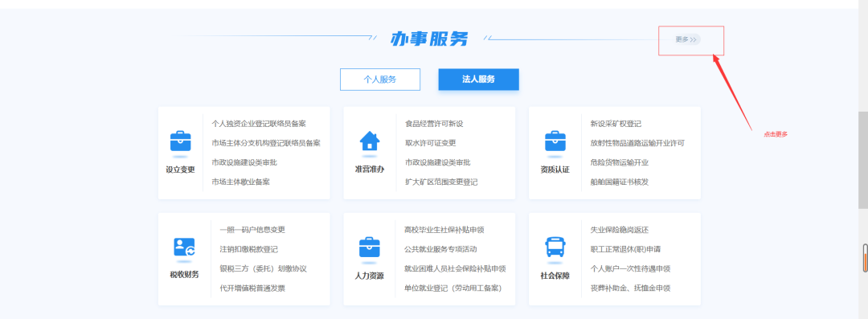Open 市政设施建设类审批 under 准营准办
Image resolution: width=868 pixels, height=319 pixels.
tap(437, 162)
